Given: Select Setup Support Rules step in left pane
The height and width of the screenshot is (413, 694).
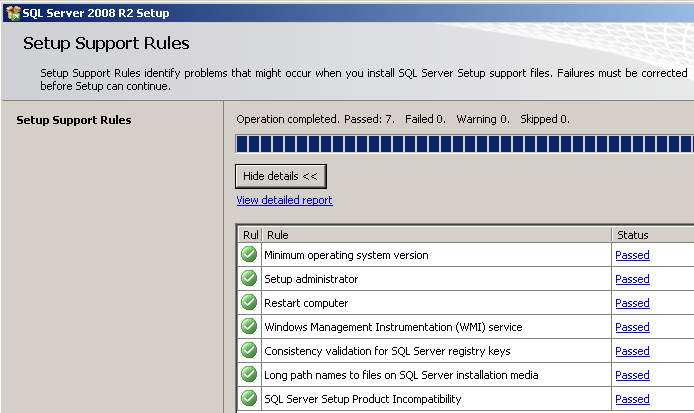Looking at the screenshot, I should 74,120.
